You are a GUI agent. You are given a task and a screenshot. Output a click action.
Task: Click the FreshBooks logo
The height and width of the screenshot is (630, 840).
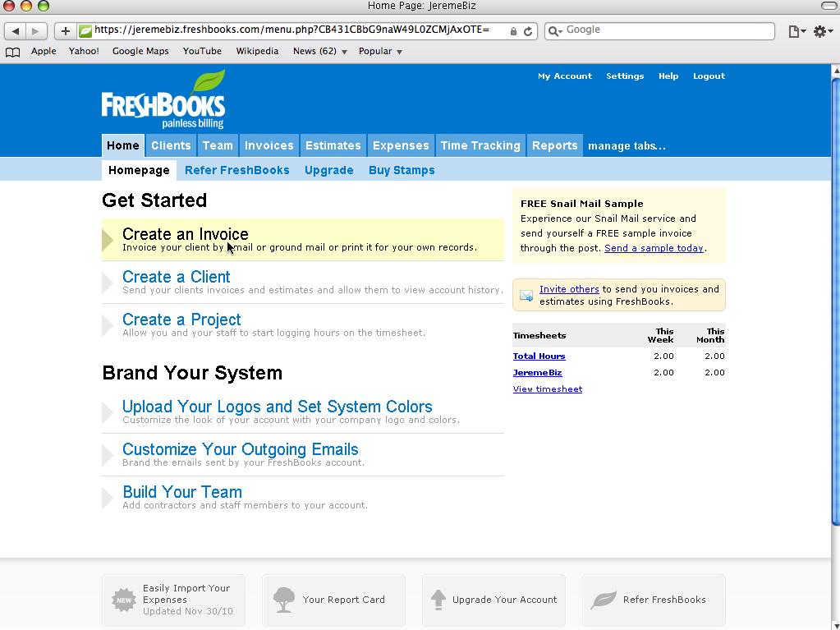point(163,102)
